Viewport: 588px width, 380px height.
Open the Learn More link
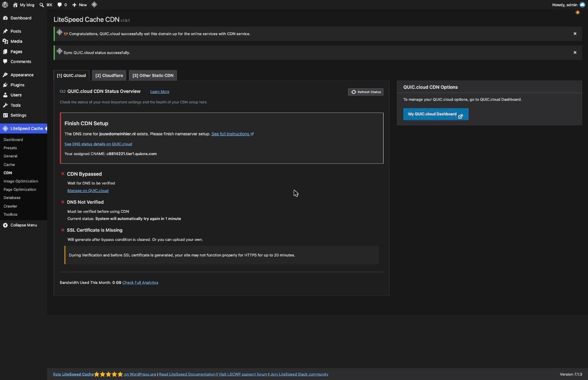(159, 92)
